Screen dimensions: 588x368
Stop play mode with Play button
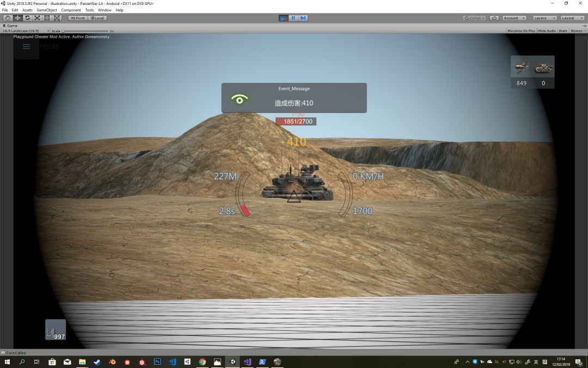tap(284, 18)
